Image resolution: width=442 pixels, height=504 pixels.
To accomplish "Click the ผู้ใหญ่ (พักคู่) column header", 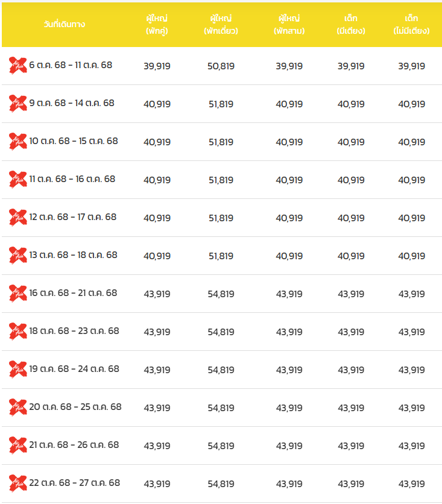I will pyautogui.click(x=157, y=25).
